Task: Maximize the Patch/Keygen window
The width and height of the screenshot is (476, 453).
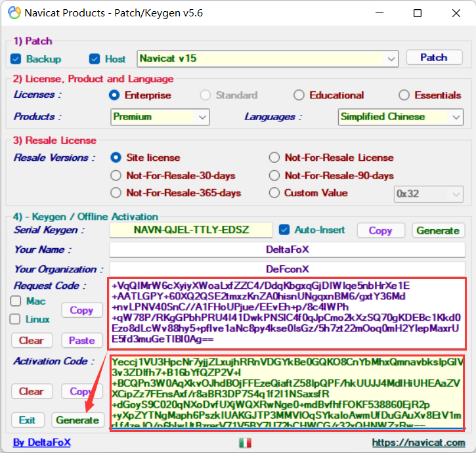Action: (x=418, y=13)
